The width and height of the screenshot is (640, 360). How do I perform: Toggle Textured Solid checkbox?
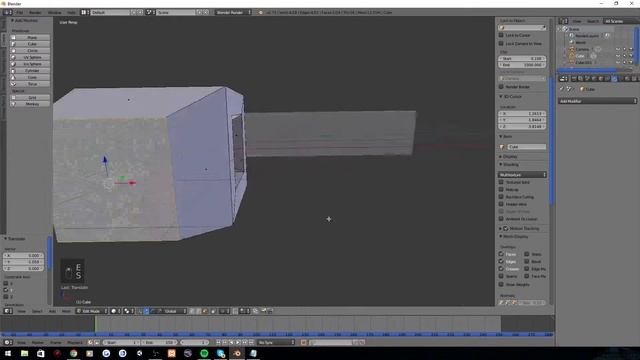point(501,182)
